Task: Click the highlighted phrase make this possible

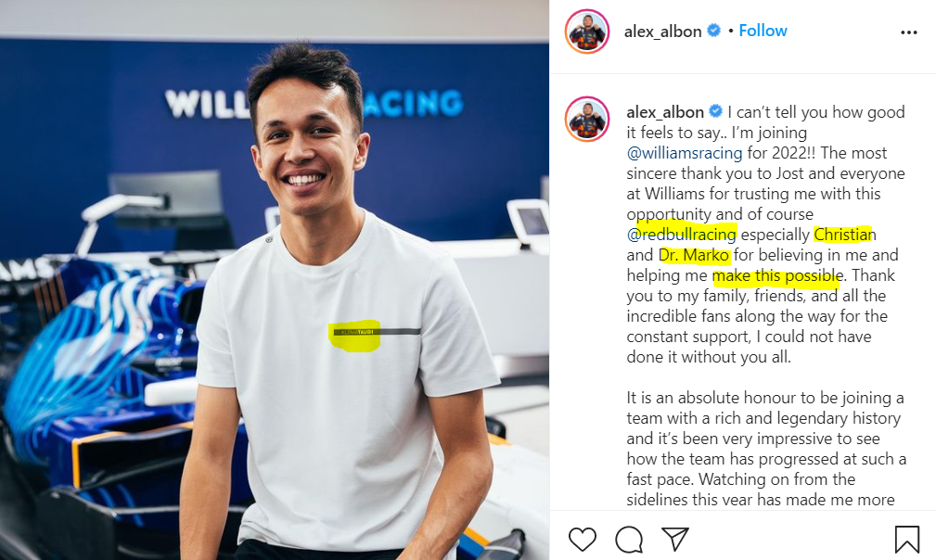Action: (x=777, y=275)
